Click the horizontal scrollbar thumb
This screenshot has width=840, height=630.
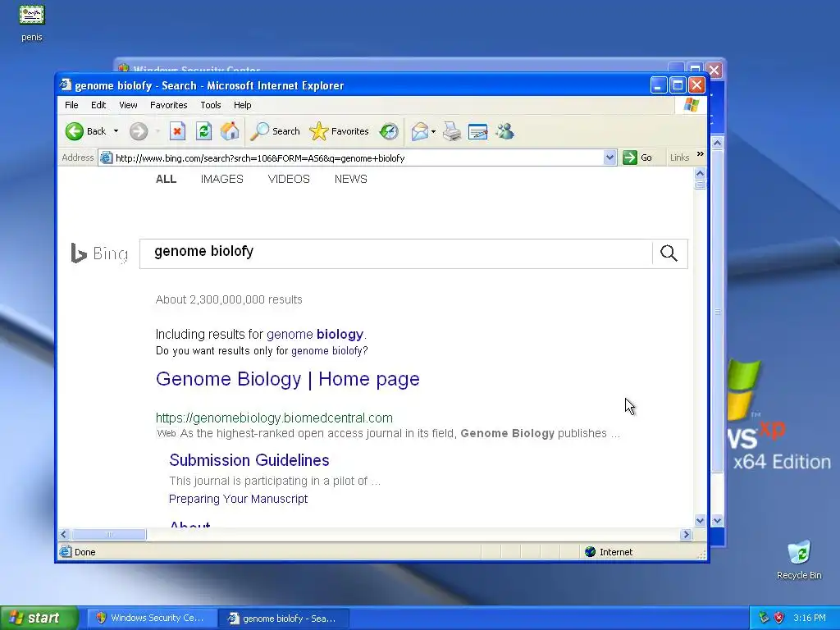point(109,534)
